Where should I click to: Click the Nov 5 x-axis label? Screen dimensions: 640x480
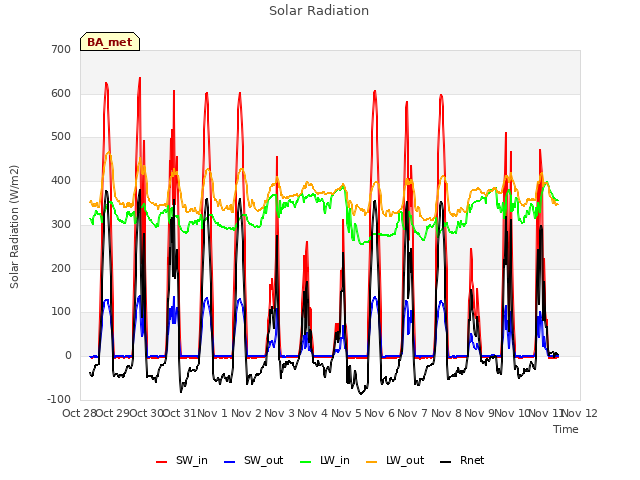click(x=346, y=413)
